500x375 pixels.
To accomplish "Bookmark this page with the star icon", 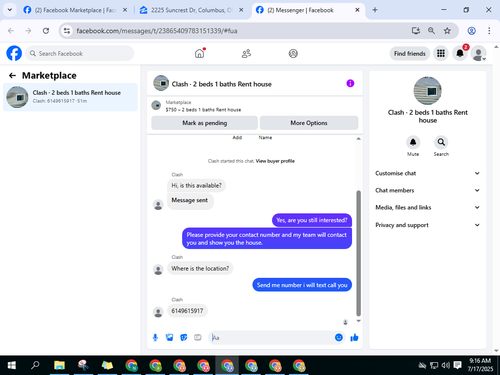I will tap(447, 31).
